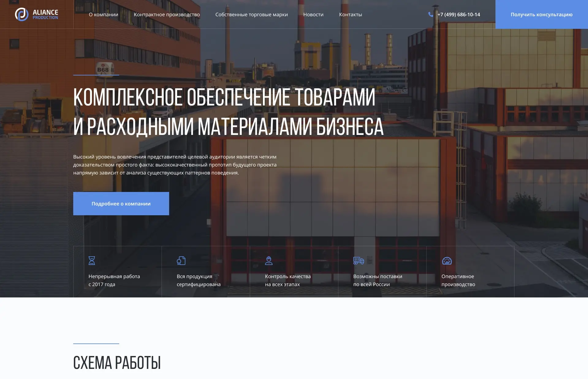Open the "Контакты" navigation link
The height and width of the screenshot is (379, 588).
pyautogui.click(x=350, y=14)
